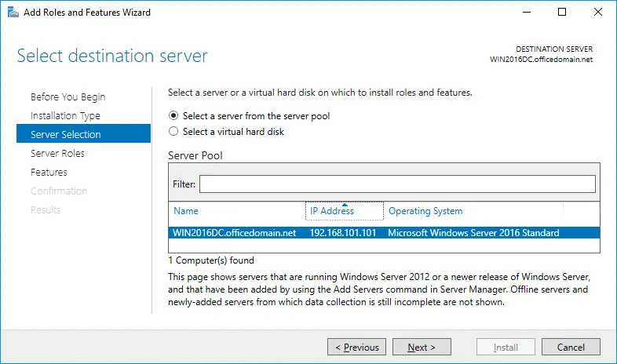This screenshot has width=617, height=364.
Task: Sort server list by Name column
Action: (x=186, y=211)
